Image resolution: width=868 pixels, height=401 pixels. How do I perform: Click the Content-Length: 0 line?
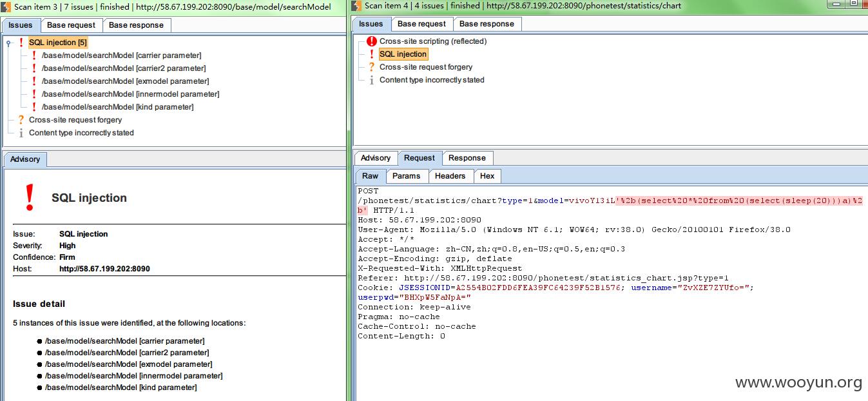point(401,336)
